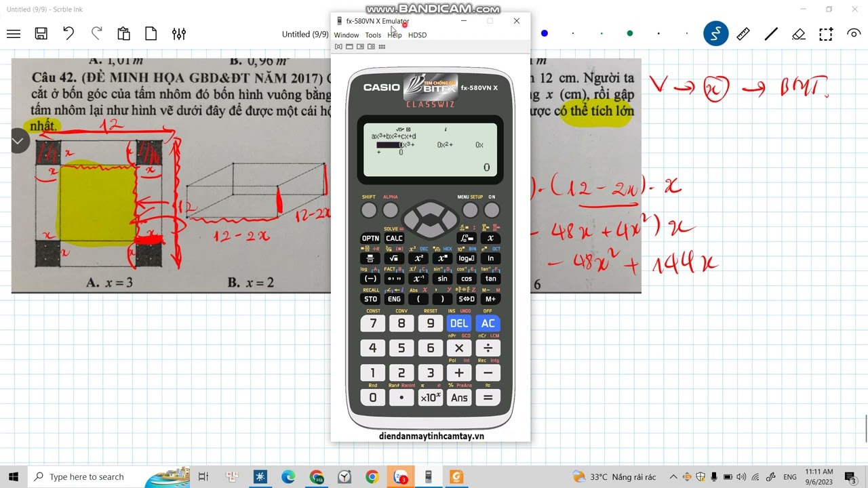Click the calculator x power key
The width and height of the screenshot is (868, 488).
442,259
